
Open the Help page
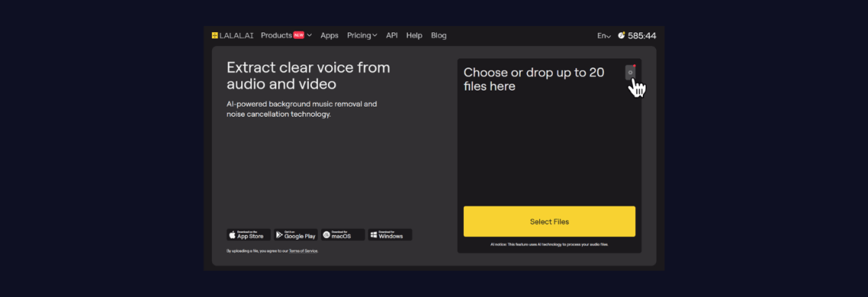click(x=414, y=35)
